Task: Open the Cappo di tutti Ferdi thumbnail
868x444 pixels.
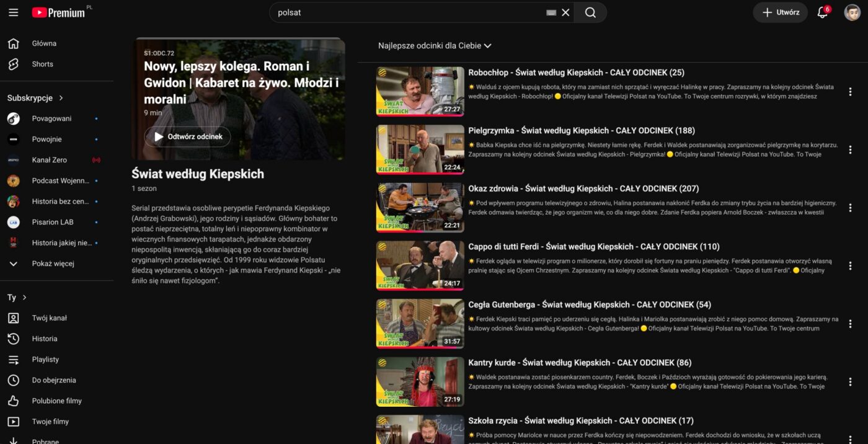Action: pyautogui.click(x=420, y=265)
